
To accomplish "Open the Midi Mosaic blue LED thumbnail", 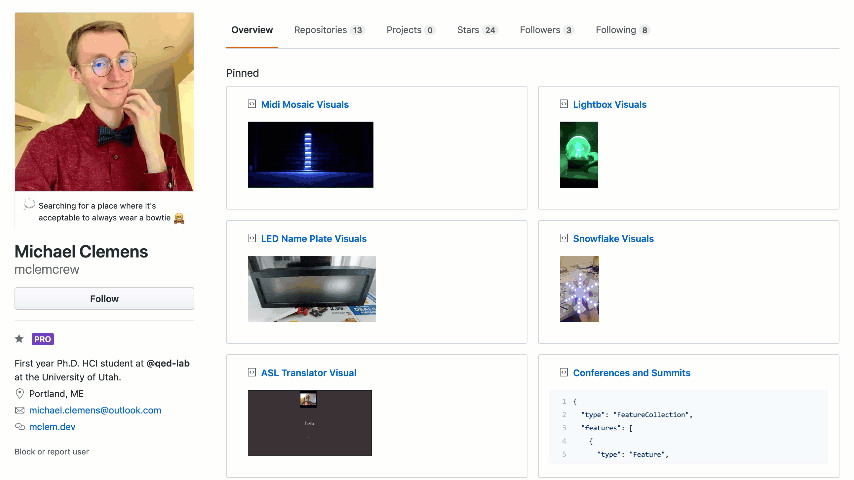I will (310, 155).
